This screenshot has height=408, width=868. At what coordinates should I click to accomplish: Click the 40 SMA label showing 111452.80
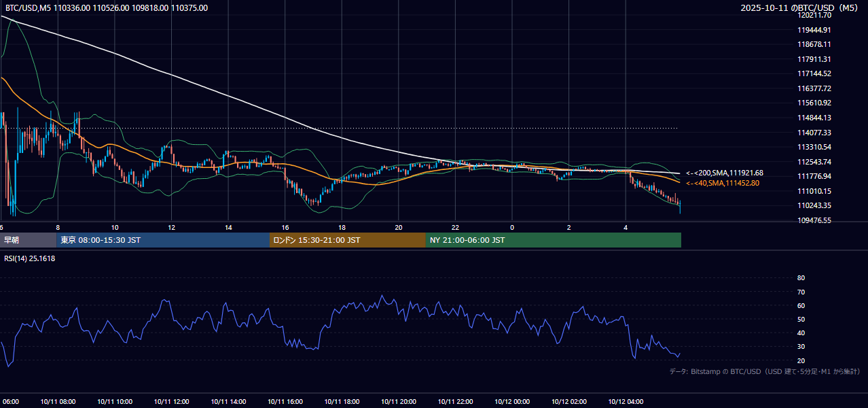point(723,183)
